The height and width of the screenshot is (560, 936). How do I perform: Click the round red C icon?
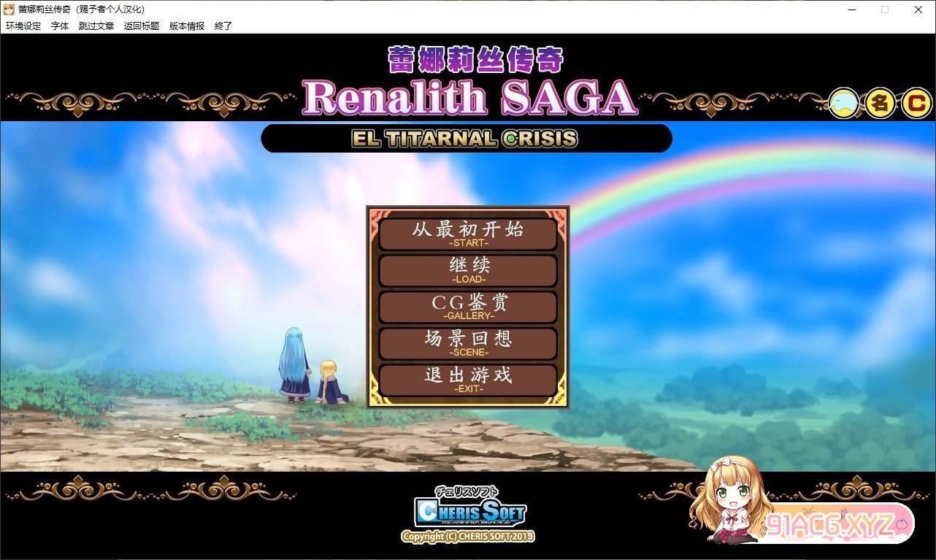[x=916, y=104]
